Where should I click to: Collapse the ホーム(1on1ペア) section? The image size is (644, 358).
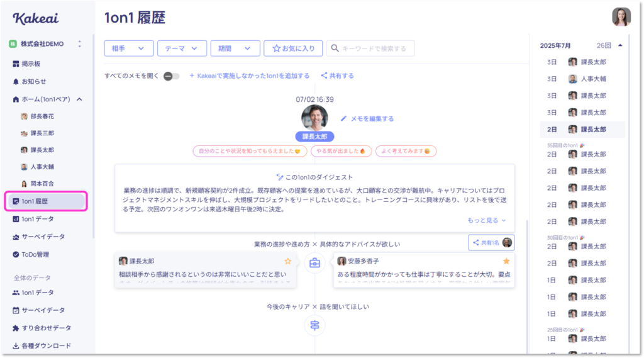coord(79,99)
